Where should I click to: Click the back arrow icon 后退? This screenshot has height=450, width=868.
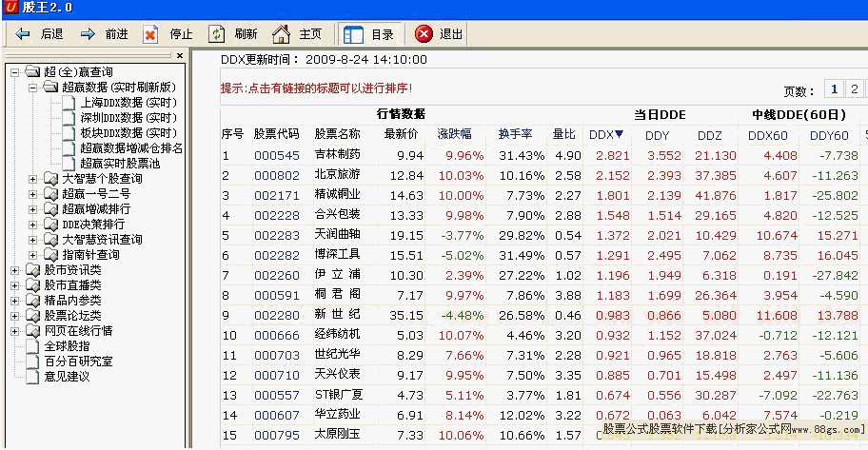click(23, 34)
